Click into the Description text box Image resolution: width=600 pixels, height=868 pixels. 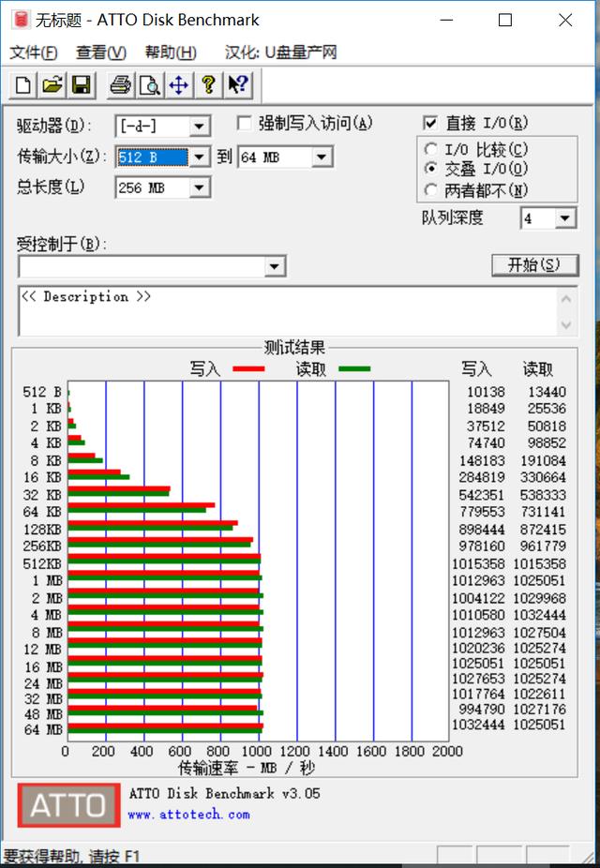[x=288, y=310]
